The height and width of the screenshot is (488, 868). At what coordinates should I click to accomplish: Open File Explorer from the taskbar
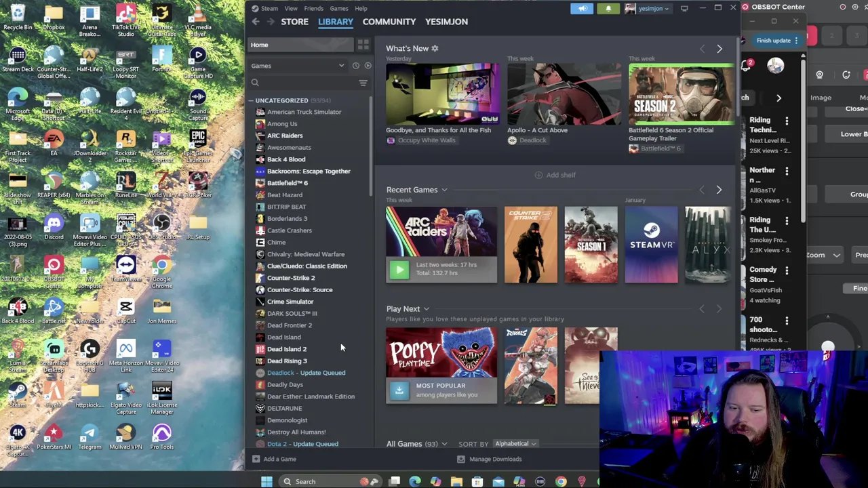coord(456,481)
